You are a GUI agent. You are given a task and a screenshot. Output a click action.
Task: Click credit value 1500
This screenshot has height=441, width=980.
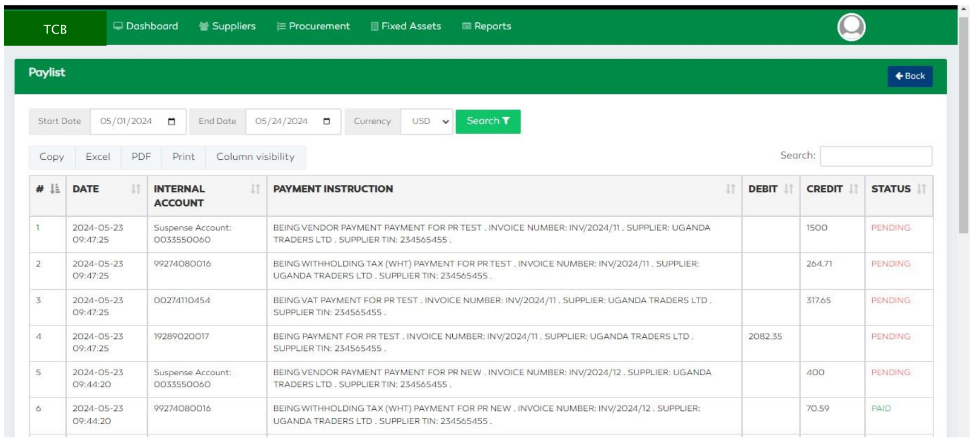tap(817, 227)
